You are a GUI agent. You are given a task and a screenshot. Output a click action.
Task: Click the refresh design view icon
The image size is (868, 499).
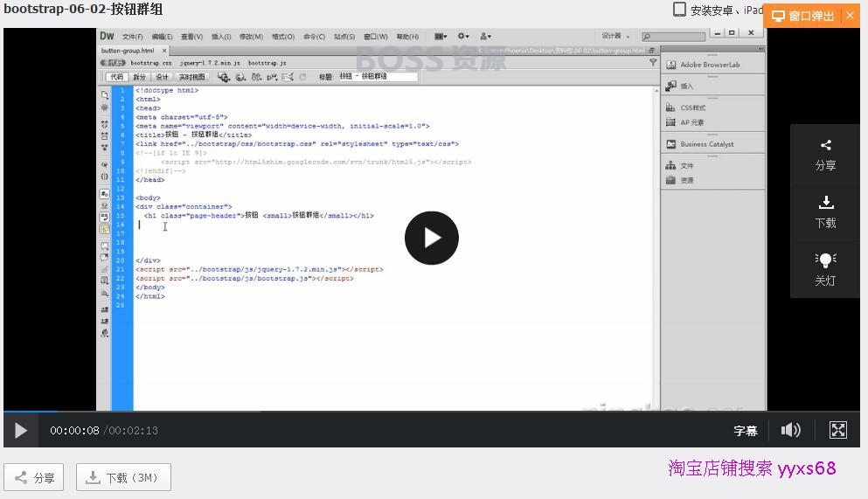[302, 77]
